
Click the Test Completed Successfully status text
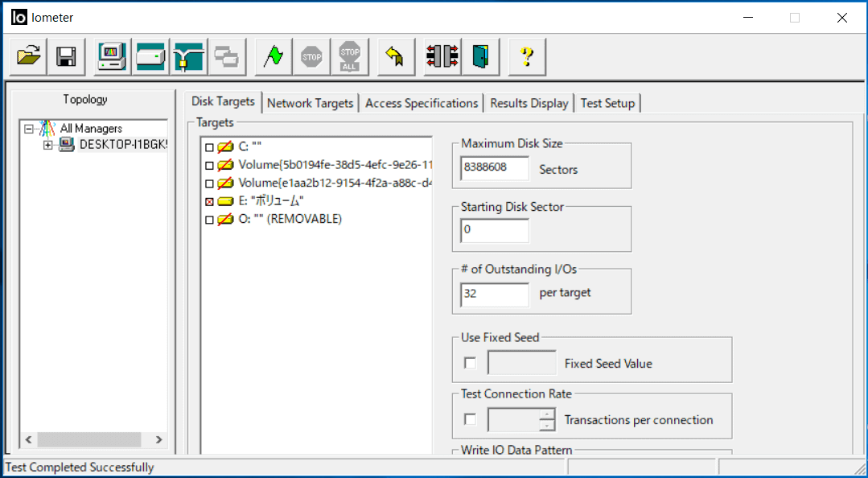pos(80,468)
